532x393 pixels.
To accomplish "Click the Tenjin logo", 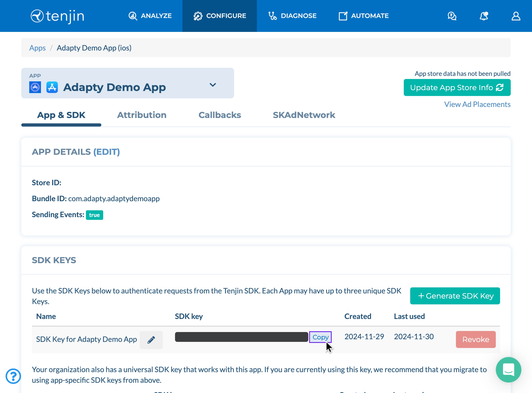I will [x=57, y=16].
